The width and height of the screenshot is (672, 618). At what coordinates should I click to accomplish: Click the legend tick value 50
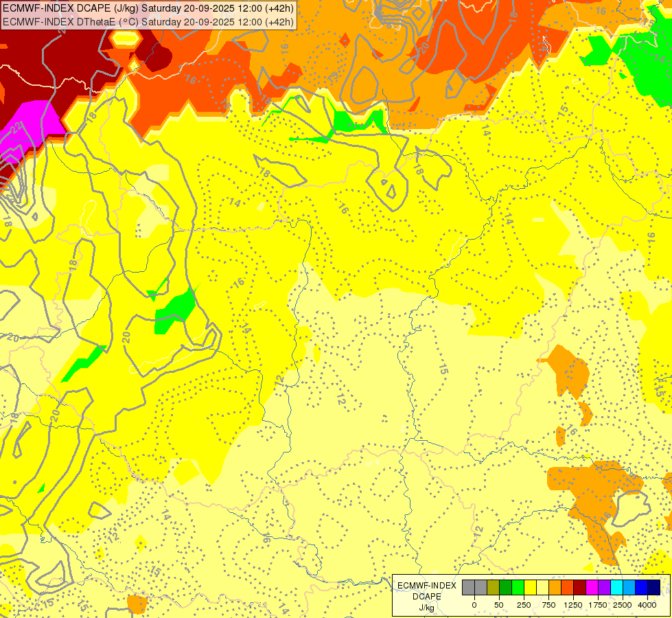499,605
